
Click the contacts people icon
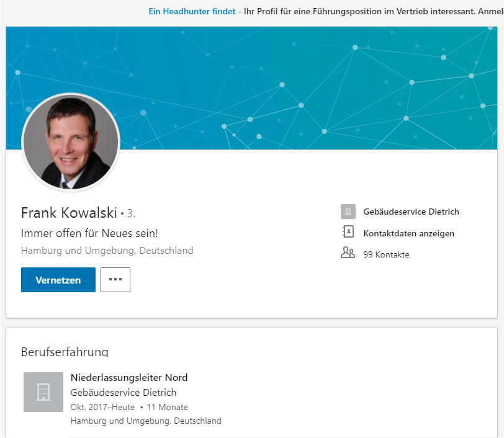click(348, 253)
